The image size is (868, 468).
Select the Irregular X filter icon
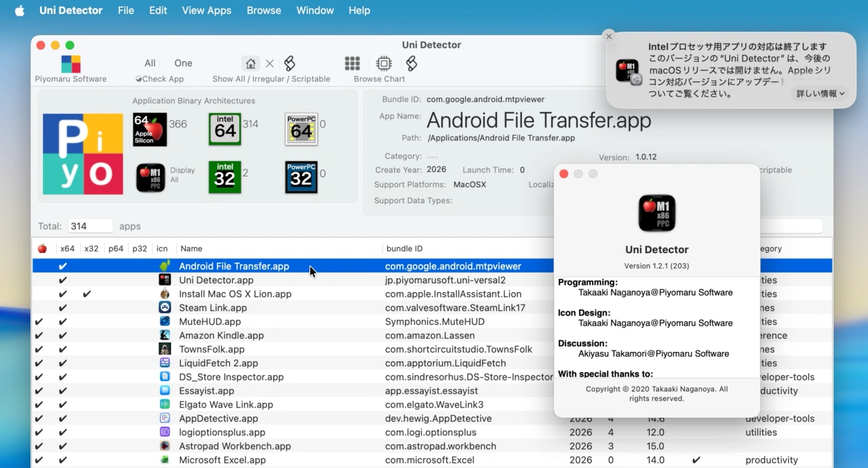270,64
